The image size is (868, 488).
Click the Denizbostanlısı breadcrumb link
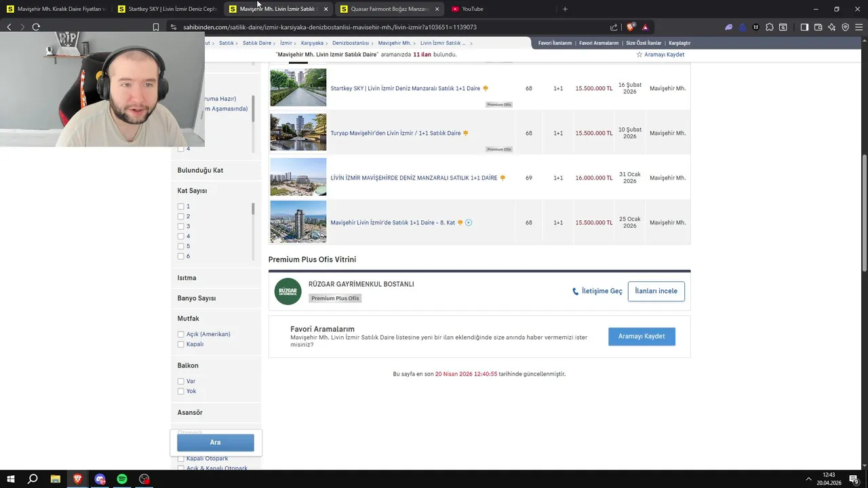pos(351,43)
